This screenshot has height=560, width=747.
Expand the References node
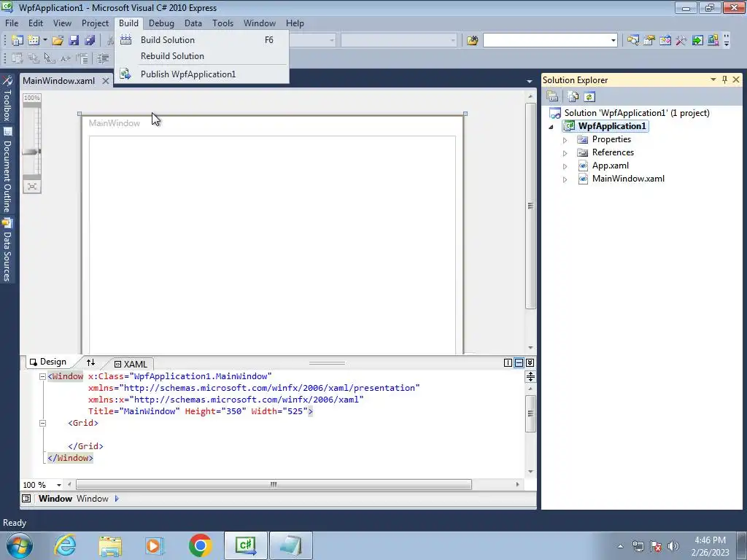[x=565, y=153]
